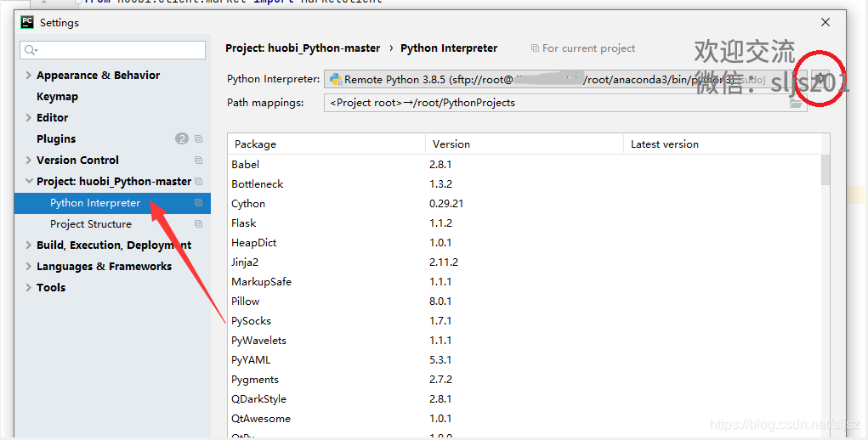The height and width of the screenshot is (440, 868).
Task: Select the Pillow package row
Action: (525, 302)
